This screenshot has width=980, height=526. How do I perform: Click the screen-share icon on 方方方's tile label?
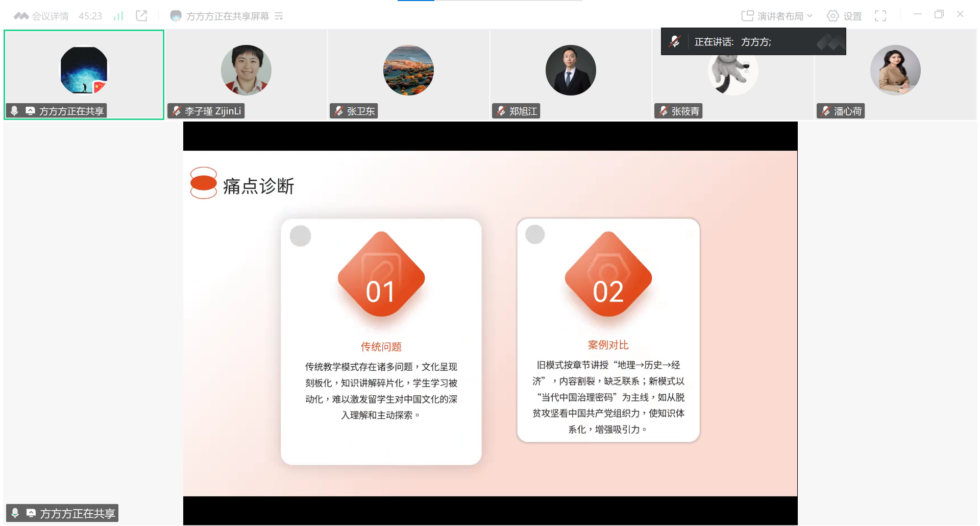(31, 111)
